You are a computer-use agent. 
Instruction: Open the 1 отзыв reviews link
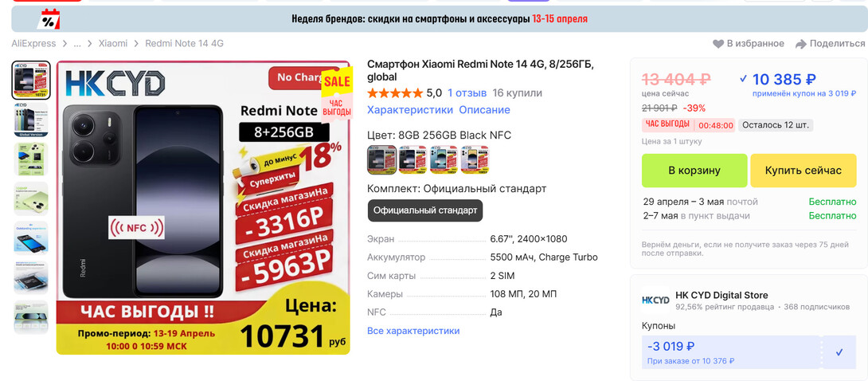467,93
